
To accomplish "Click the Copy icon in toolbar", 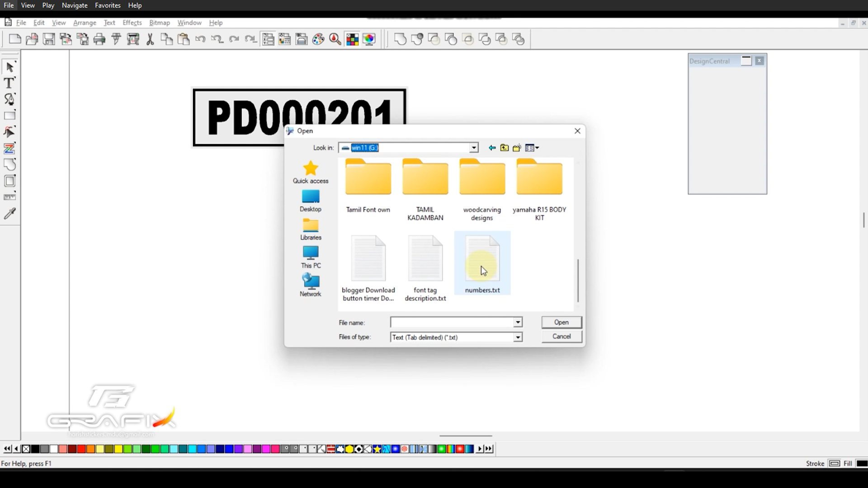I will point(167,39).
